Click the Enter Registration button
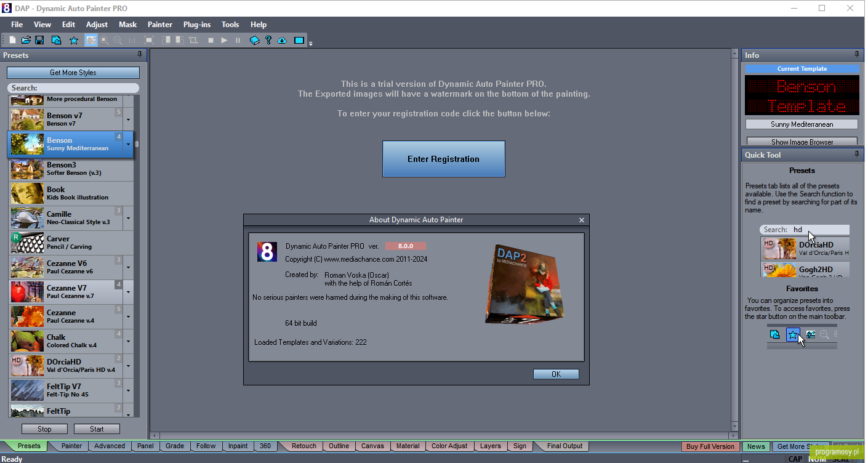The image size is (868, 463). pos(443,159)
